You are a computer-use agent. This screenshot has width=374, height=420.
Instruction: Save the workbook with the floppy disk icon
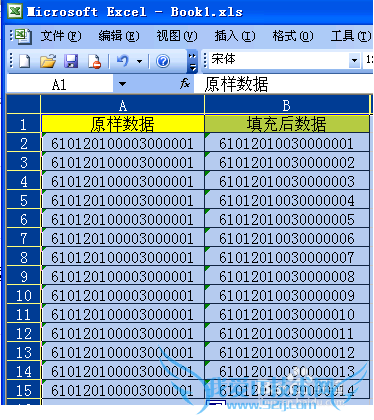[71, 61]
